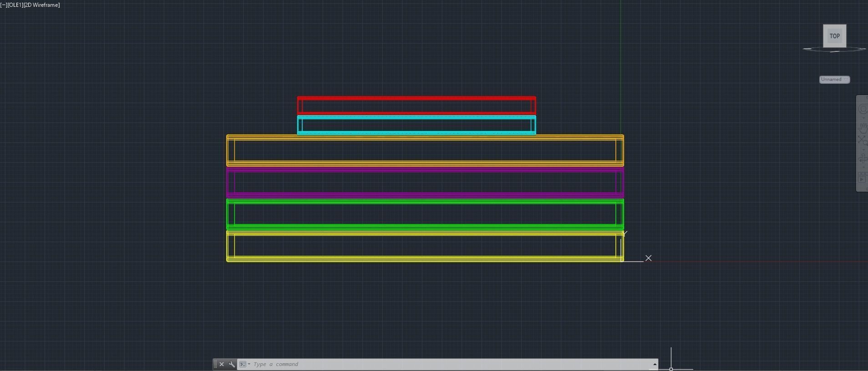Click the TOP face of the ViewCube
Image resolution: width=868 pixels, height=371 pixels.
pyautogui.click(x=834, y=36)
